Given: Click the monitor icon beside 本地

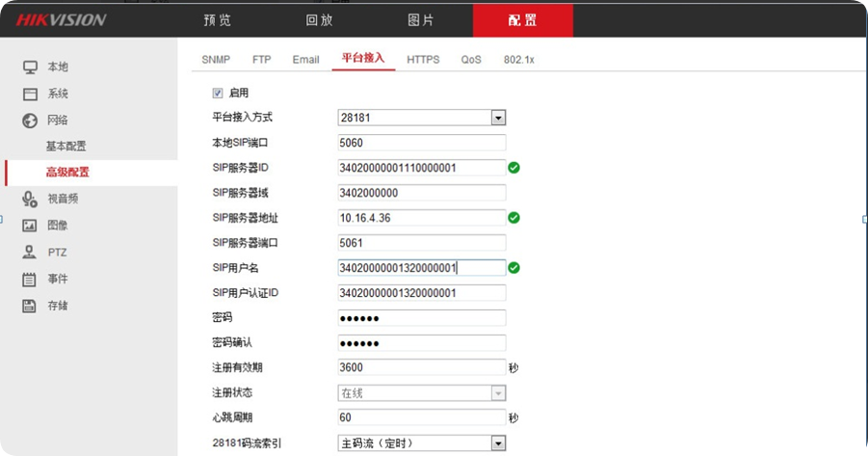Looking at the screenshot, I should (x=30, y=67).
